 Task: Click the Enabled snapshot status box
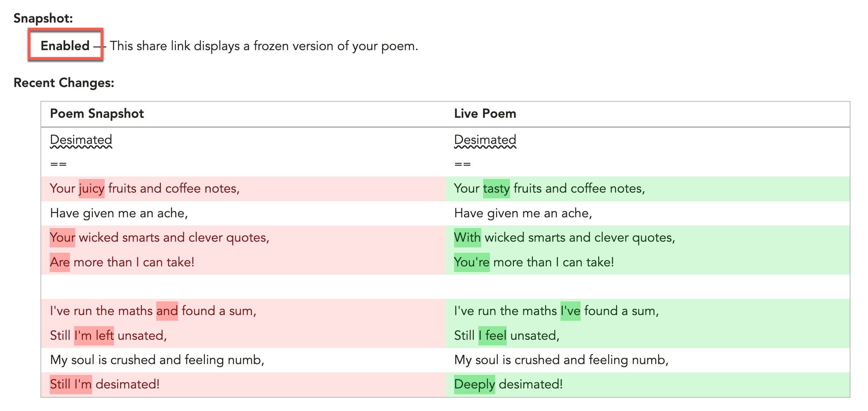tap(65, 45)
